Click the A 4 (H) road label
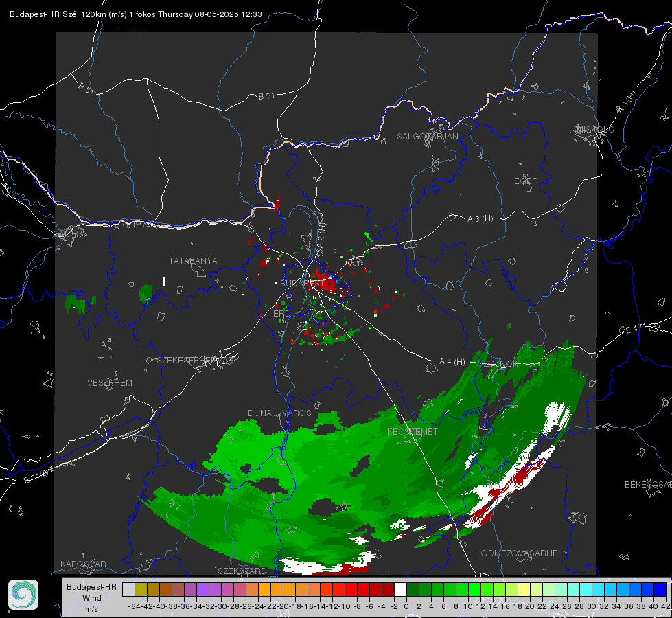 [x=452, y=362]
